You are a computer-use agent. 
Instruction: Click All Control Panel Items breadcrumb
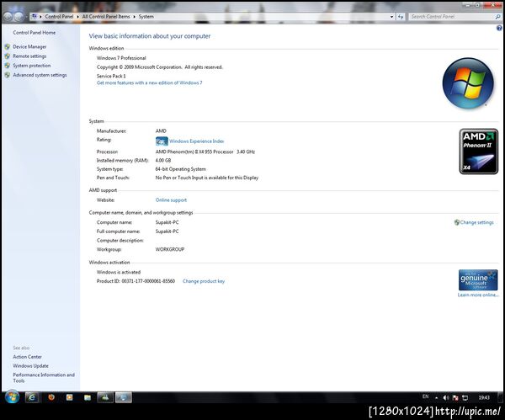[x=106, y=17]
